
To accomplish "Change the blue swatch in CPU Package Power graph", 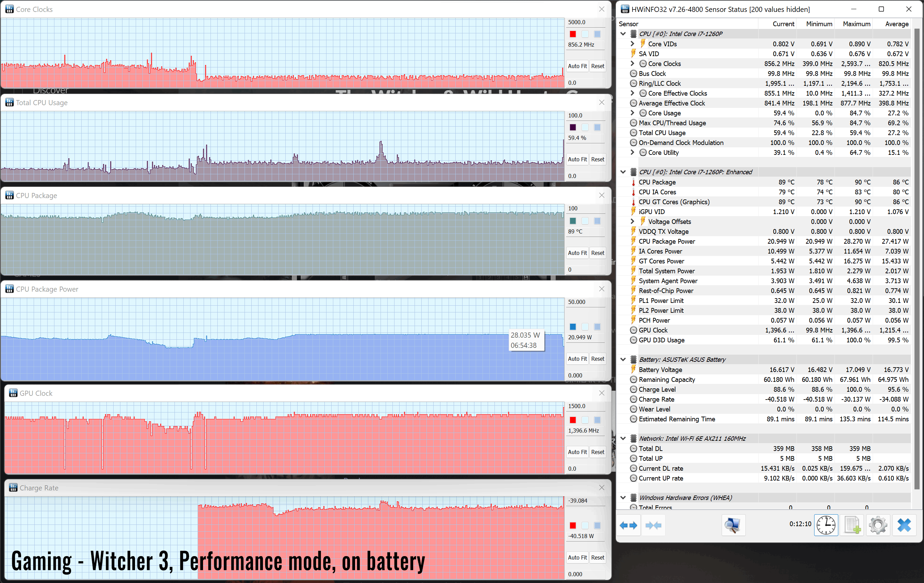I will tap(572, 326).
